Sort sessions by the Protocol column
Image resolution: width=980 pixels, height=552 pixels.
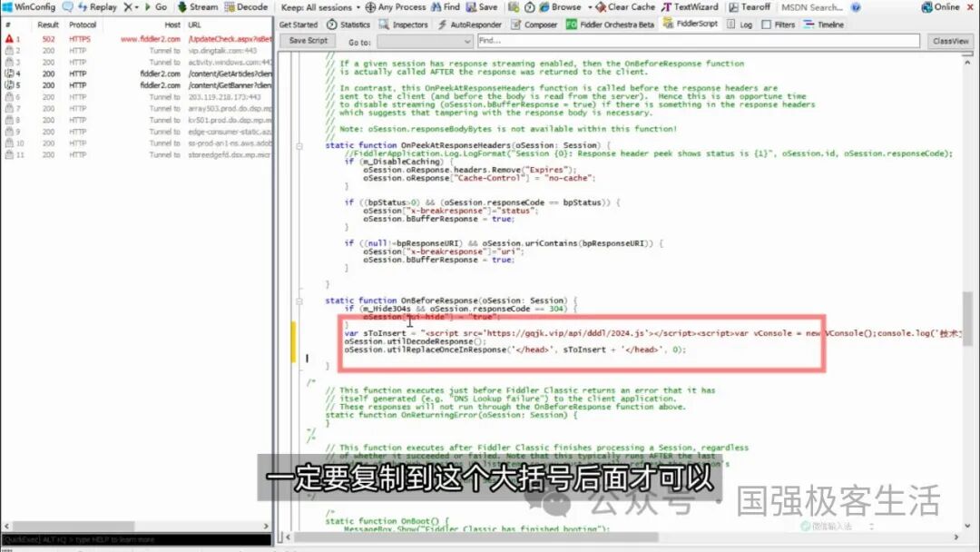coord(83,25)
